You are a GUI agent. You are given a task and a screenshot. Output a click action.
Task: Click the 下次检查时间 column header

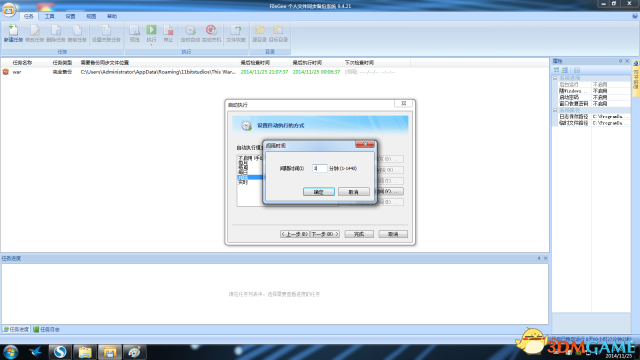point(359,62)
